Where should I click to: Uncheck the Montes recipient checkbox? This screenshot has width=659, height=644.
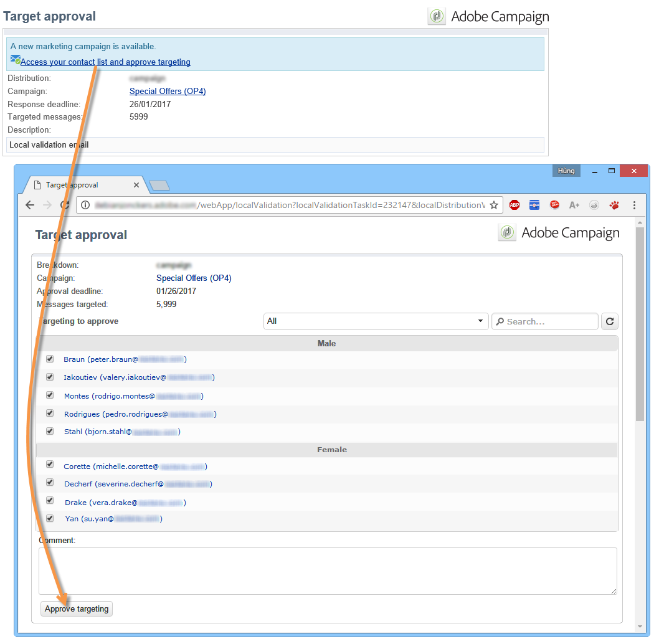[x=50, y=395]
